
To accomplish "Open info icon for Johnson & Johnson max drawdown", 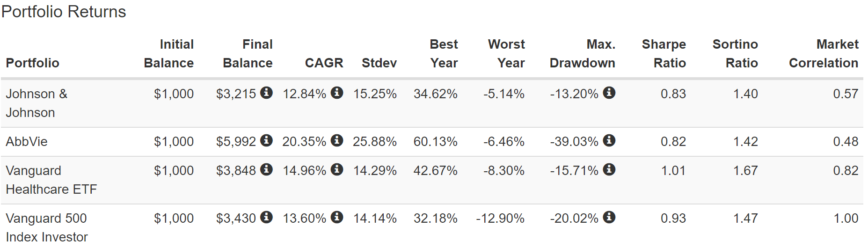I will (609, 93).
